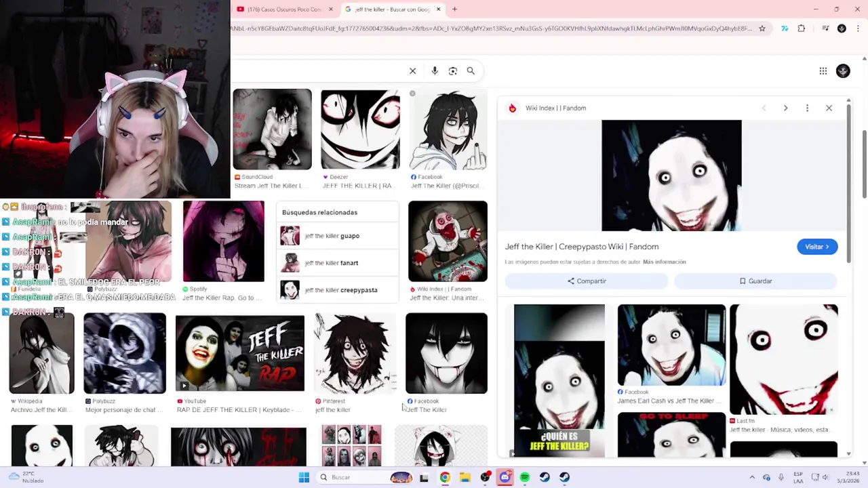This screenshot has width=868, height=488.
Task: Select the related search jeff the killer fanart
Action: (x=339, y=263)
